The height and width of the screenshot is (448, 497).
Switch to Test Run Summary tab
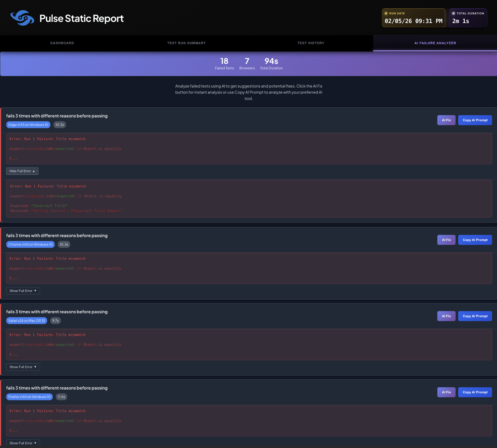pos(186,43)
